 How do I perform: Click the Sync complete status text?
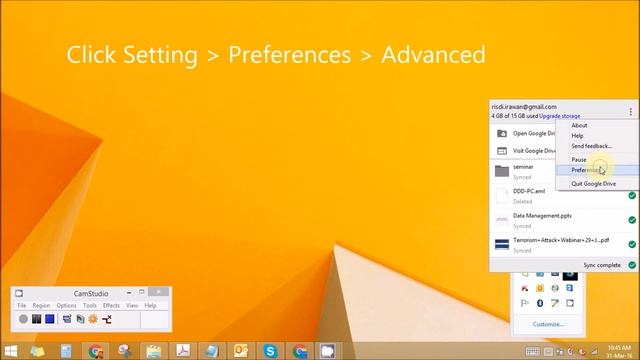pos(602,265)
